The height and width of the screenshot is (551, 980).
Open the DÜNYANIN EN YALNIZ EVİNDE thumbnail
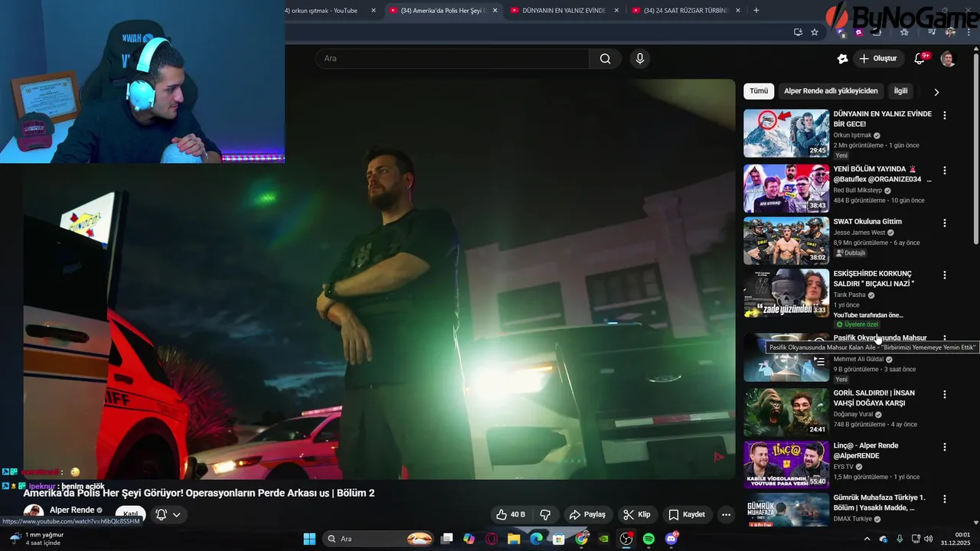[x=786, y=133]
